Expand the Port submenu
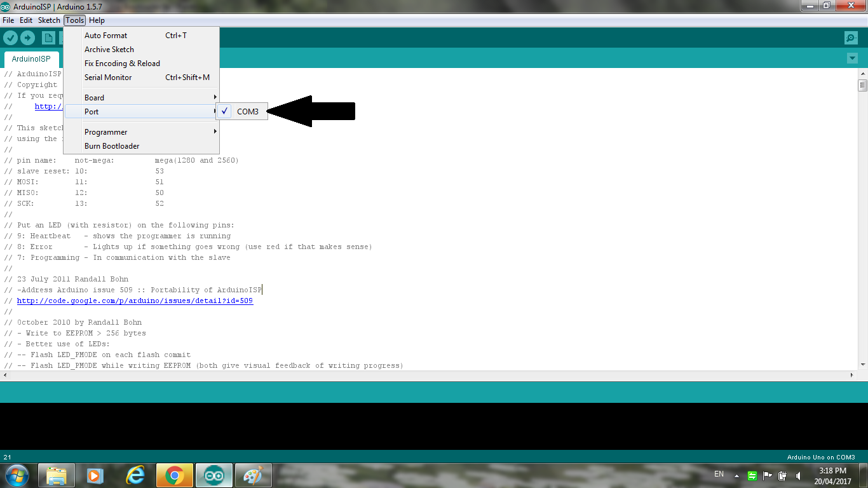Viewport: 868px width, 488px height. point(142,111)
